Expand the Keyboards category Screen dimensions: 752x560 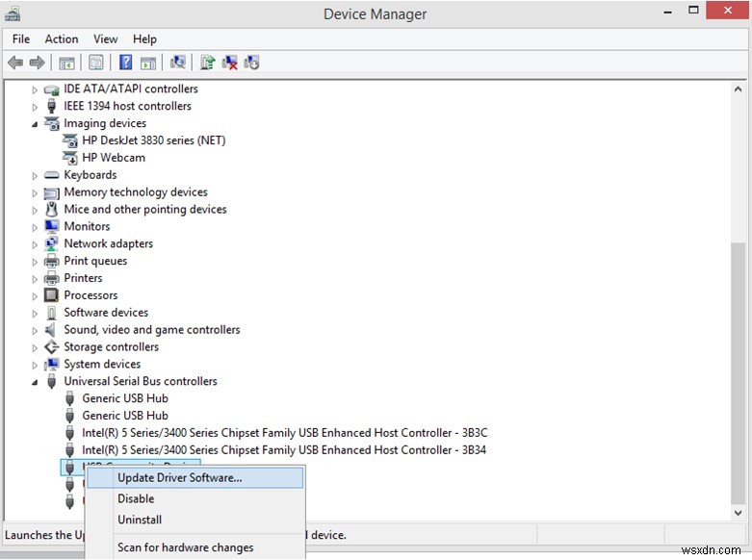coord(36,175)
